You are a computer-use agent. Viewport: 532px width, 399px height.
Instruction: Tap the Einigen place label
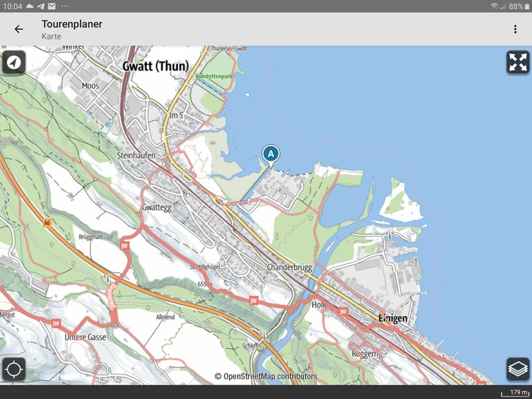click(x=393, y=318)
